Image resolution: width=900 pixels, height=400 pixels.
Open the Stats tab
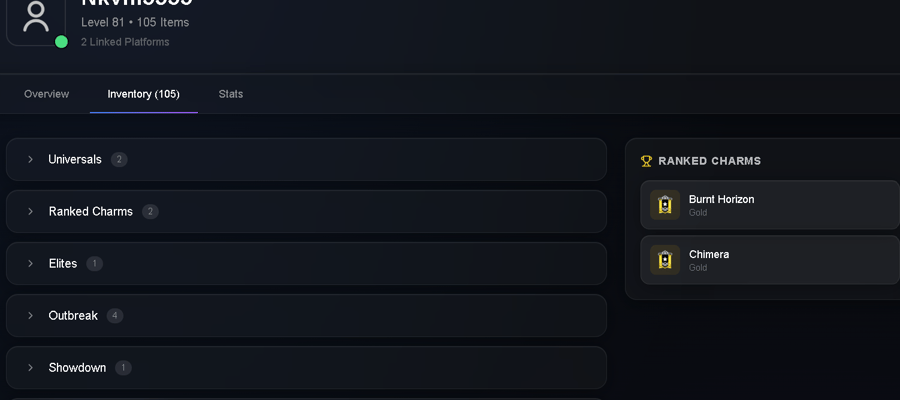pyautogui.click(x=231, y=94)
